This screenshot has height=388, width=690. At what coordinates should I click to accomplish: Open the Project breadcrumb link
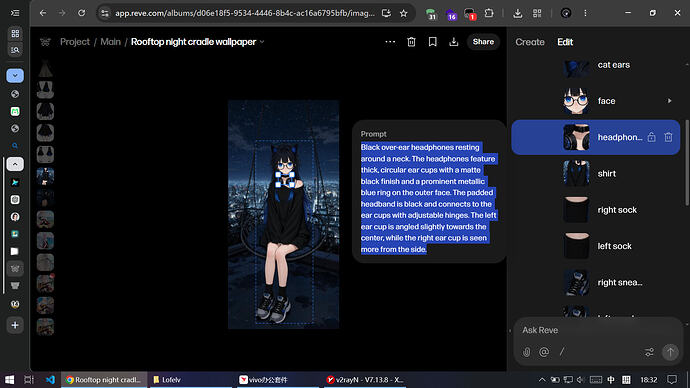pos(75,42)
